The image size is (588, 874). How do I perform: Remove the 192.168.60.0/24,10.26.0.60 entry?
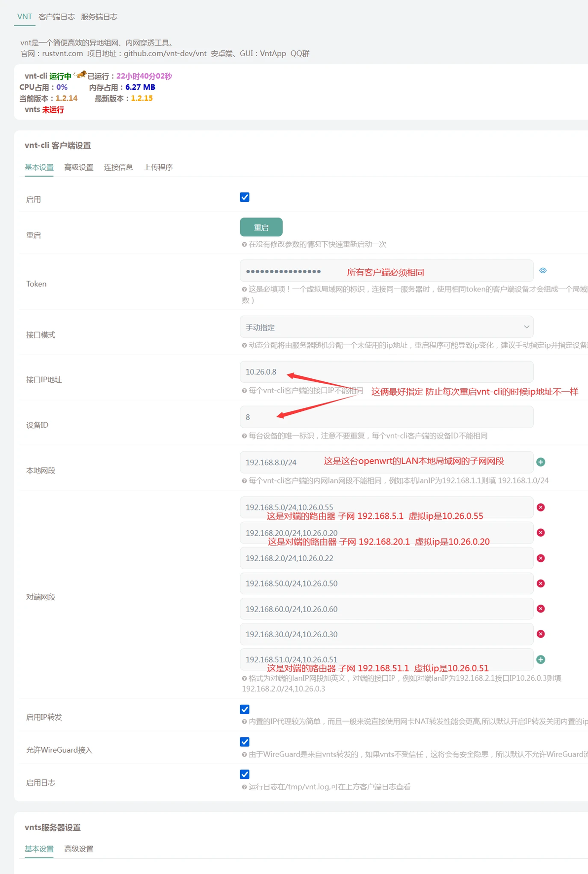pyautogui.click(x=541, y=609)
